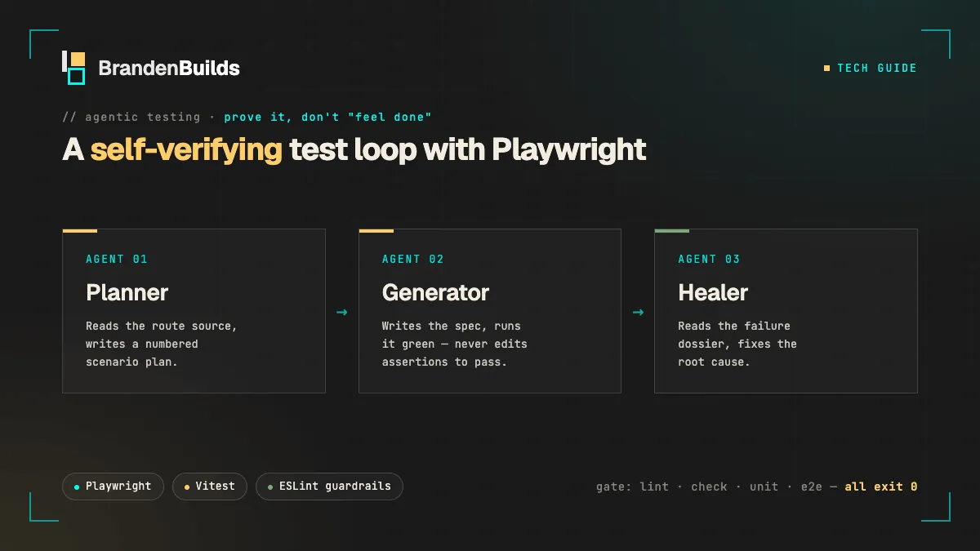Click the AGENT 02 label
The image size is (980, 551).
point(413,259)
